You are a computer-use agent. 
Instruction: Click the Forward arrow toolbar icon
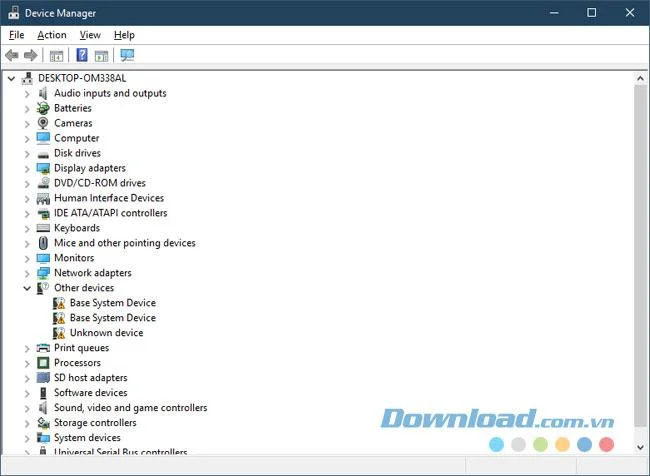pyautogui.click(x=31, y=55)
